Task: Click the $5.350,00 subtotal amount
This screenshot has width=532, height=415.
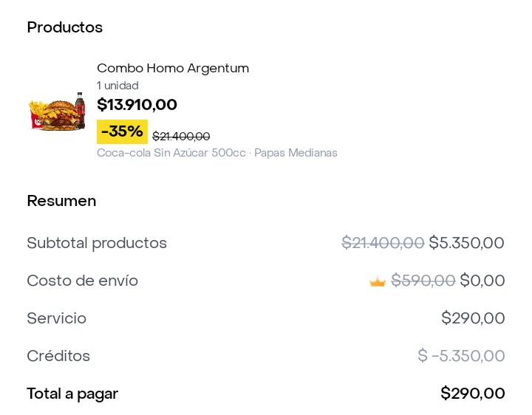Action: (x=466, y=243)
